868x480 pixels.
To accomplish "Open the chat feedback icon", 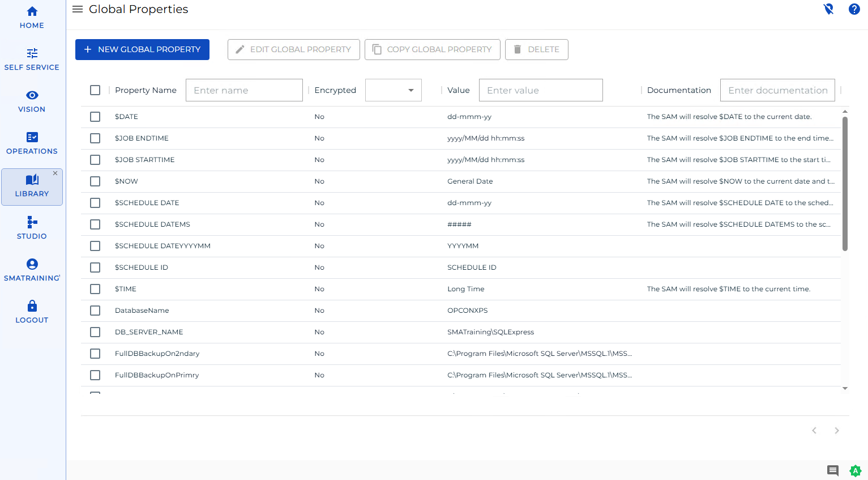I will 833,470.
